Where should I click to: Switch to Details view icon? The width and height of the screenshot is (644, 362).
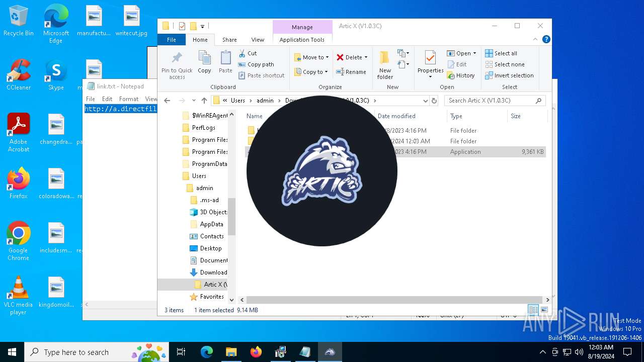(533, 310)
